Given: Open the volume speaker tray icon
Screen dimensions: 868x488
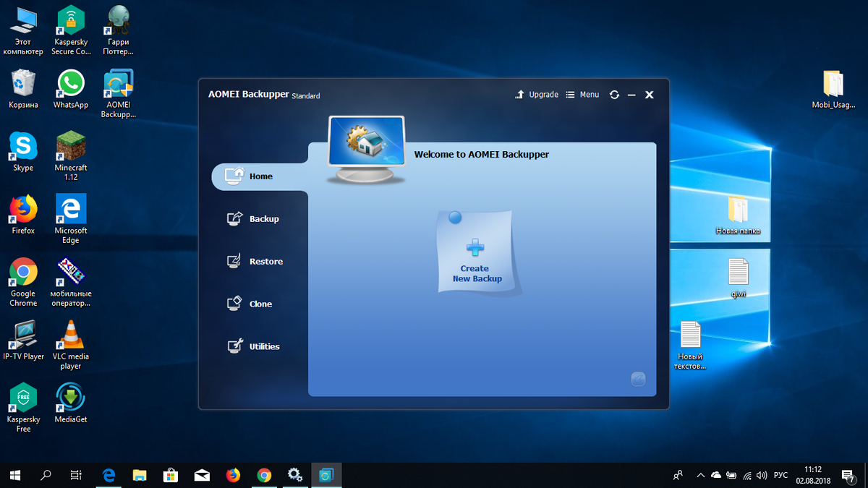Looking at the screenshot, I should click(x=762, y=475).
